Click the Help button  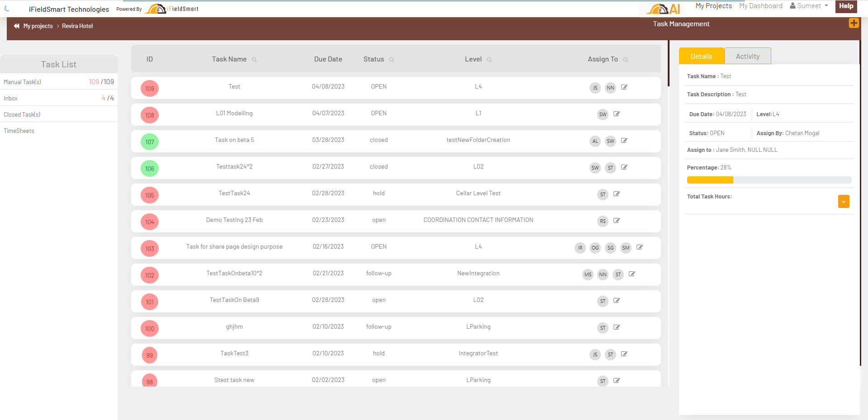tap(846, 6)
